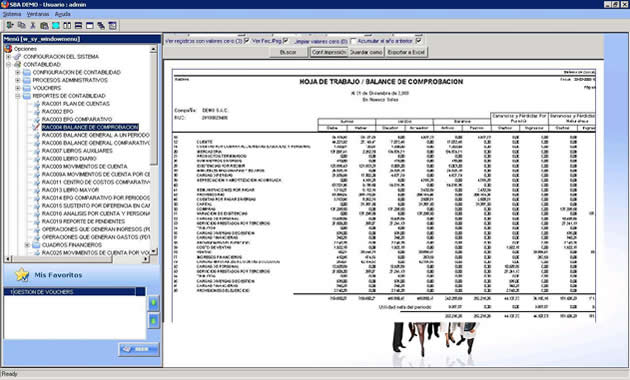Click the tile vertical windows icon

point(67,25)
